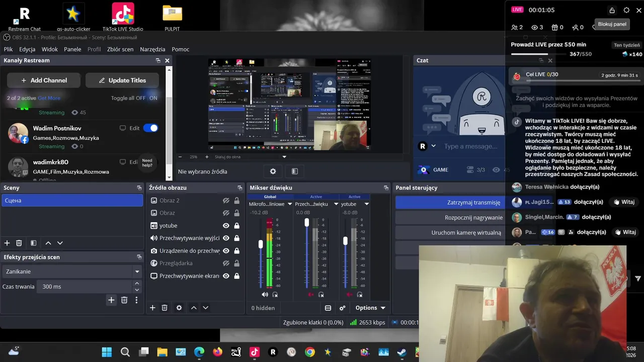Image resolution: width=644 pixels, height=362 pixels.
Task: Open the Edycja menu
Action: pos(27,49)
